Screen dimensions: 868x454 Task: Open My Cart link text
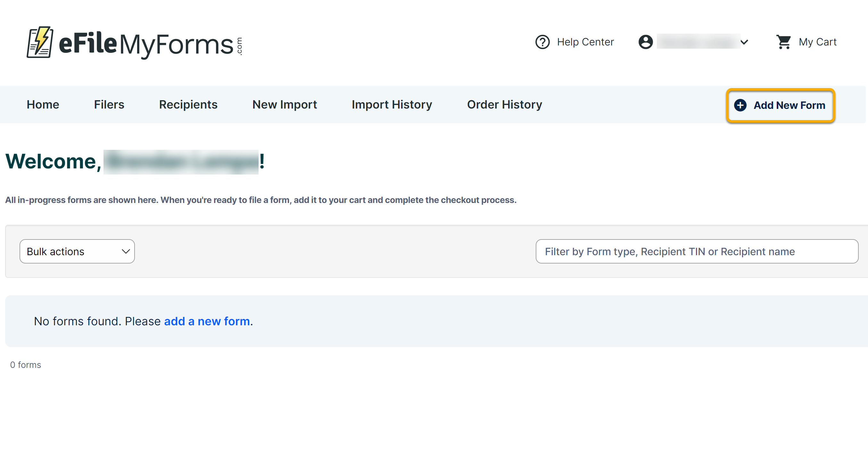(x=817, y=42)
